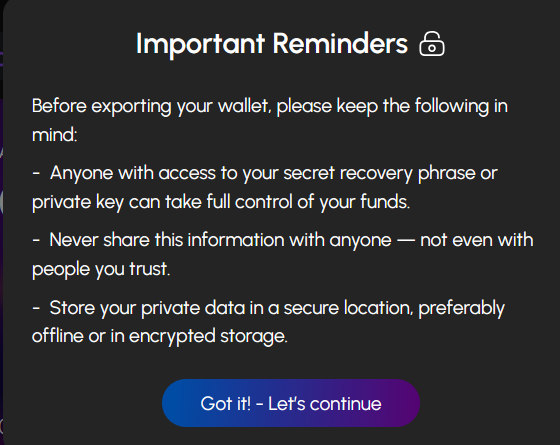Click the open padlock icon beside the heading
The image size is (560, 445).
coord(432,44)
